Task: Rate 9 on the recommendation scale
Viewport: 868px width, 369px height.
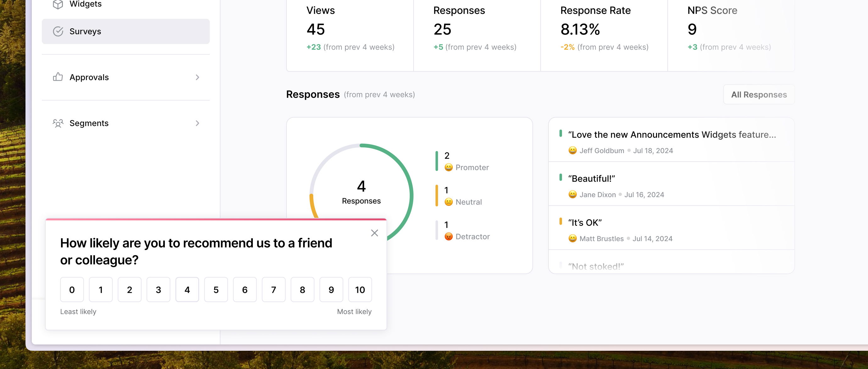Action: pyautogui.click(x=331, y=290)
